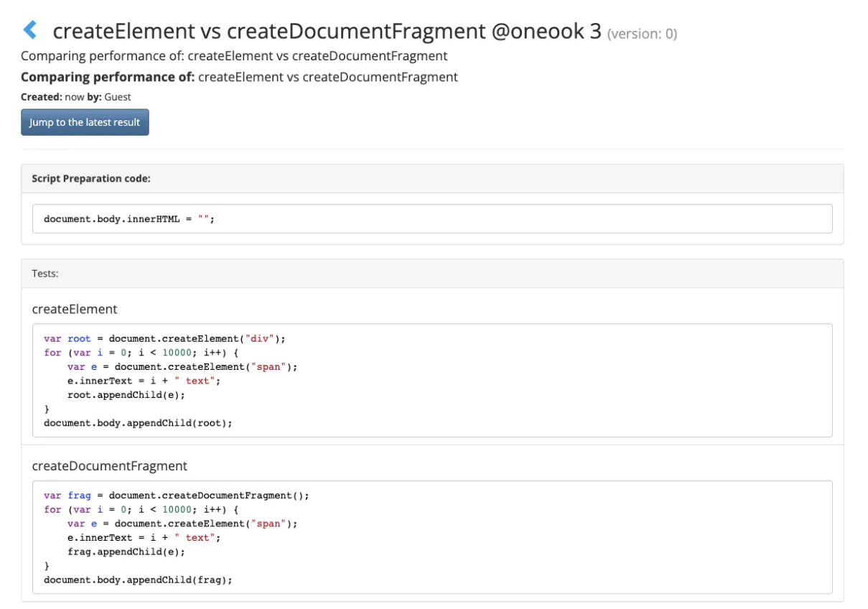This screenshot has width=868, height=609.
Task: Click the 'Tests:' panel header
Action: coord(432,274)
